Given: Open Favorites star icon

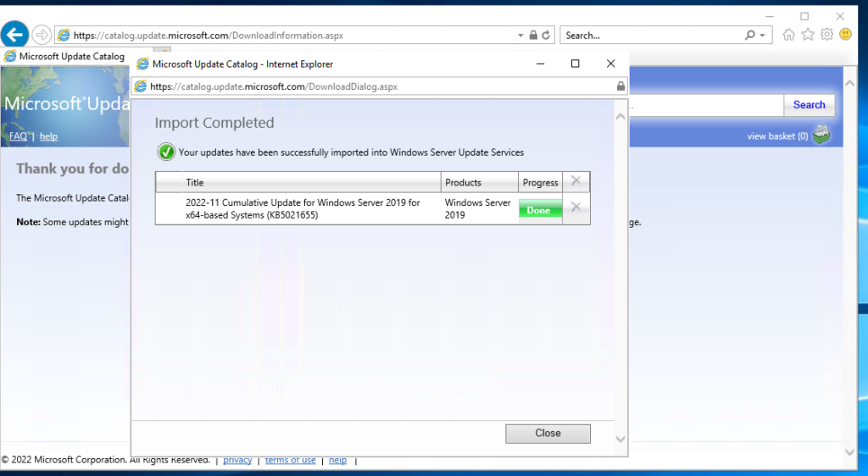Looking at the screenshot, I should (808, 35).
